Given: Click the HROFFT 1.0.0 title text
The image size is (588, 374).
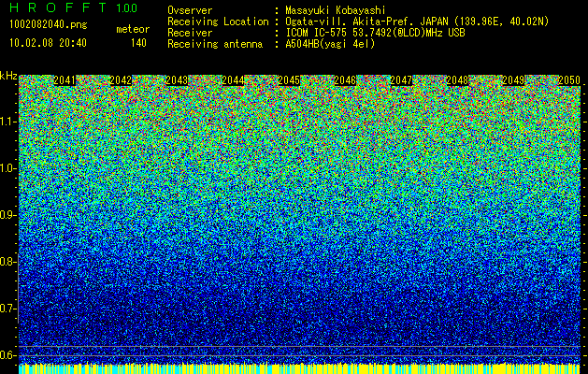Looking at the screenshot, I should point(74,7).
